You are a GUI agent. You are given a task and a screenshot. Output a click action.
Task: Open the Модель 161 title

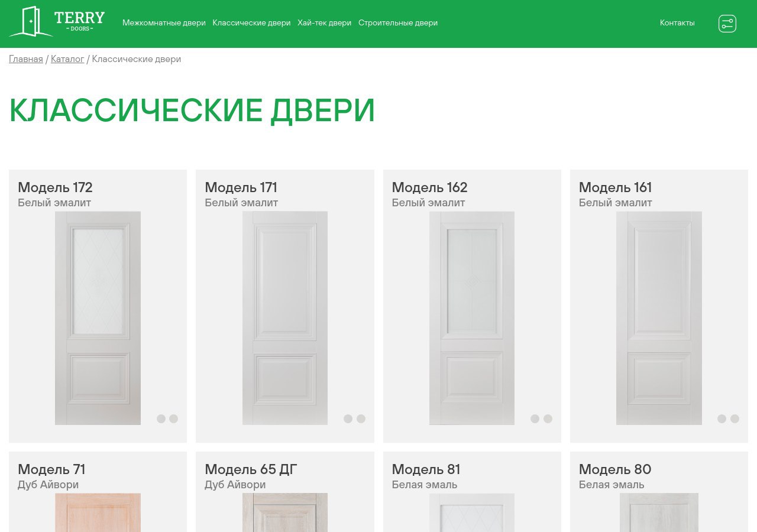(x=615, y=187)
